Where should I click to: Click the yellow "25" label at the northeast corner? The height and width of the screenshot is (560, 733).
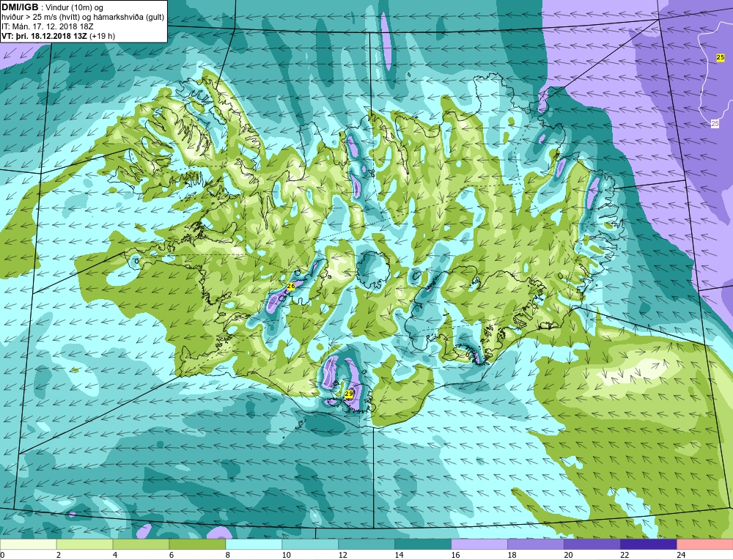(x=721, y=57)
